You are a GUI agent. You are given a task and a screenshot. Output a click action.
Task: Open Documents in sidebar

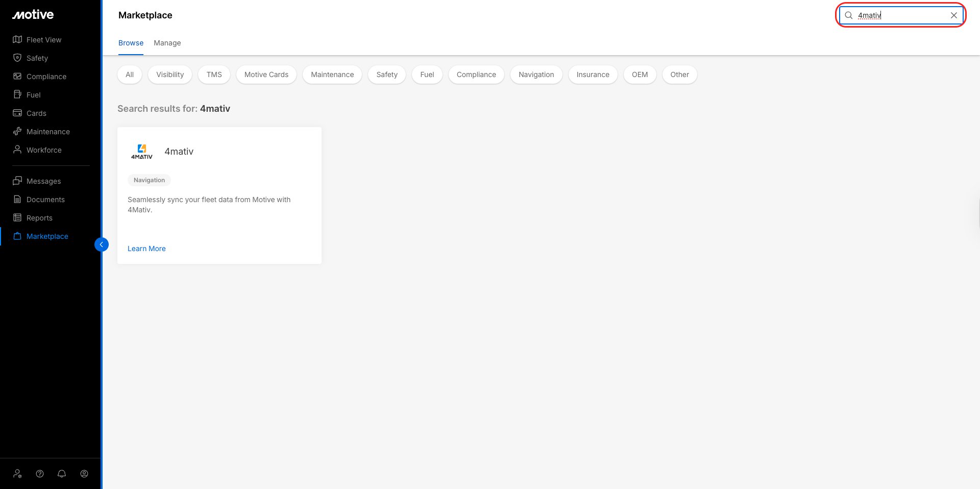(x=45, y=200)
